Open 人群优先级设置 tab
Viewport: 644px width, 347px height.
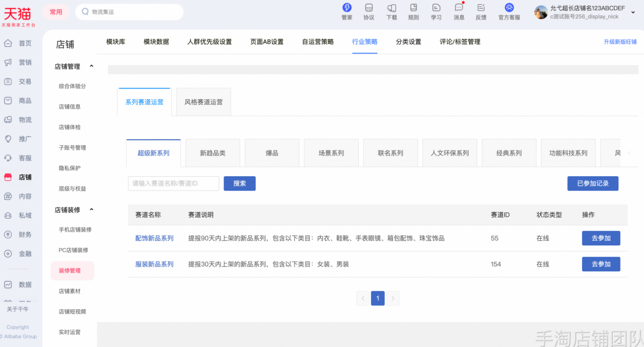click(x=210, y=42)
